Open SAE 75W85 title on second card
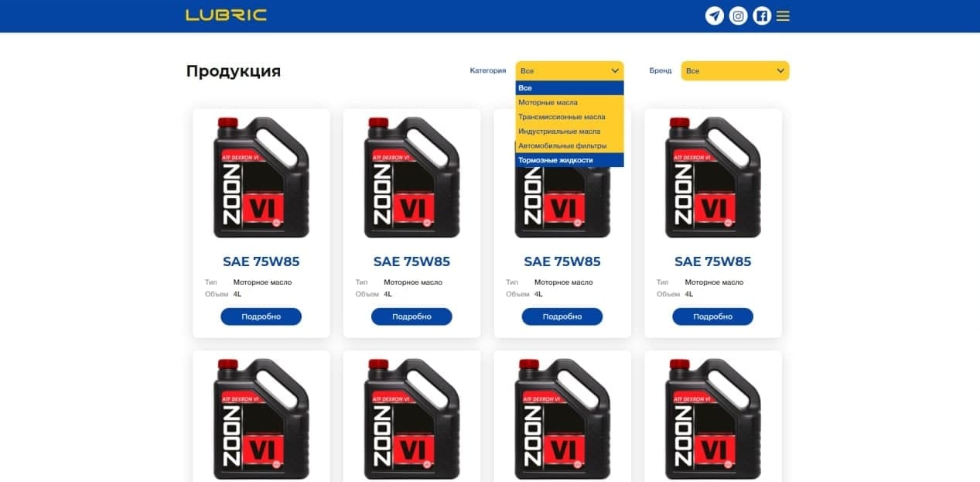Image resolution: width=980 pixels, height=482 pixels. (411, 262)
